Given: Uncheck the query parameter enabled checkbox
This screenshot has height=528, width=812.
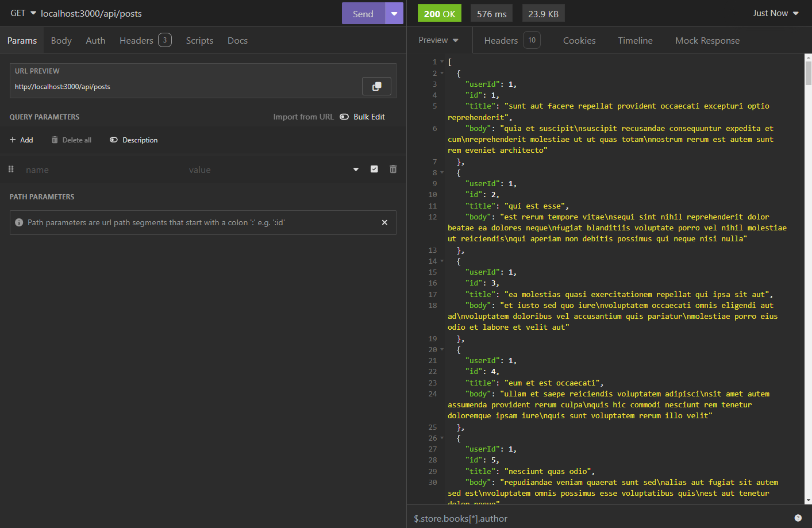Looking at the screenshot, I should point(374,169).
